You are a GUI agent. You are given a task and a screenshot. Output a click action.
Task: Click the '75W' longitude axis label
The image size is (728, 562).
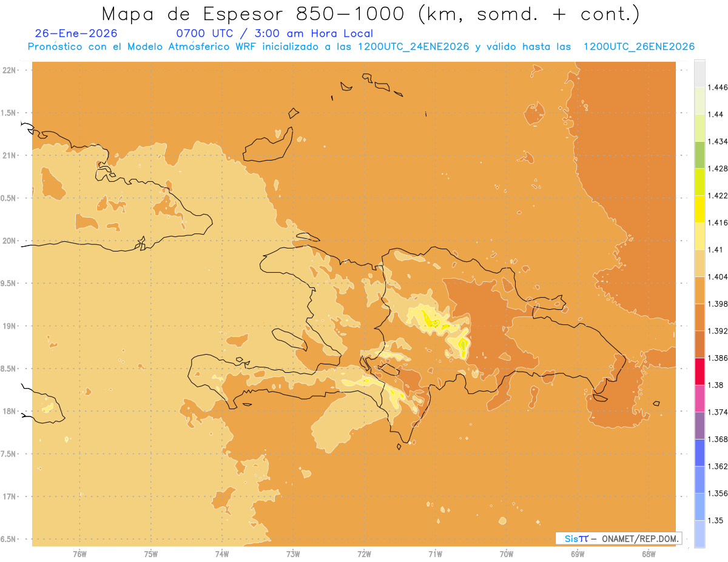[151, 554]
